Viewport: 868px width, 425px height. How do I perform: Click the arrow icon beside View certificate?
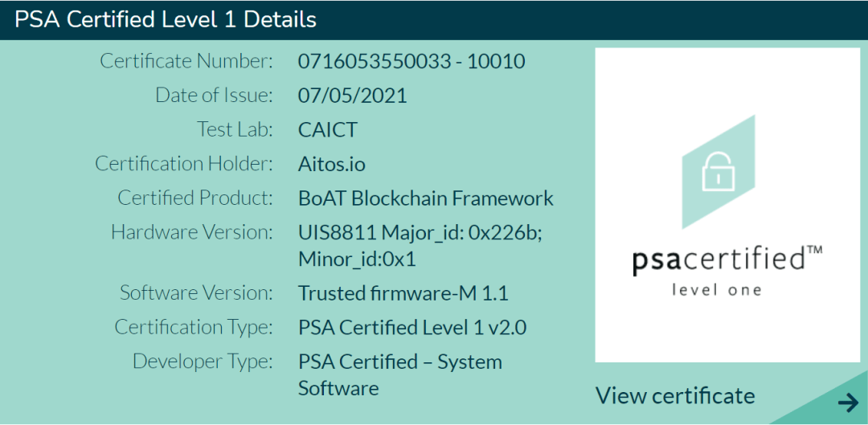click(x=847, y=402)
